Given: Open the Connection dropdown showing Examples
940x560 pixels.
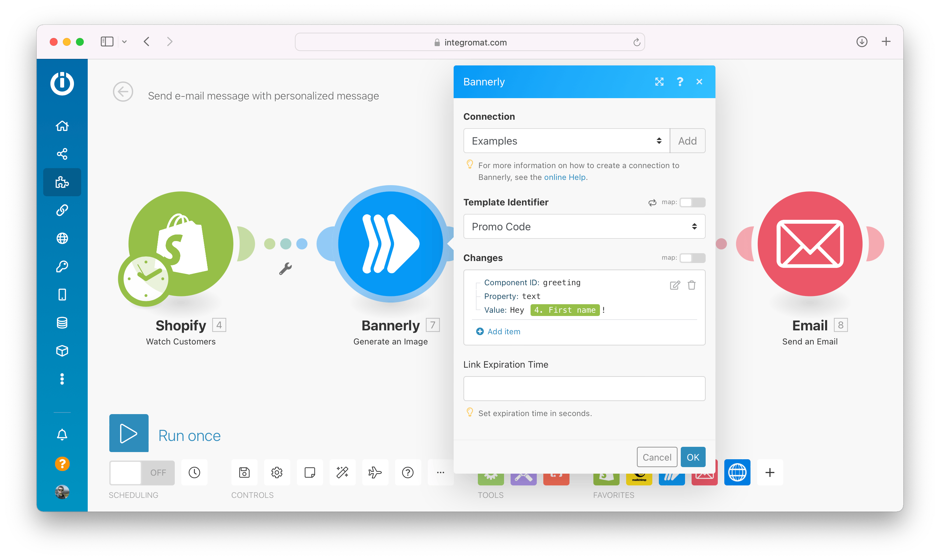Looking at the screenshot, I should pyautogui.click(x=566, y=141).
